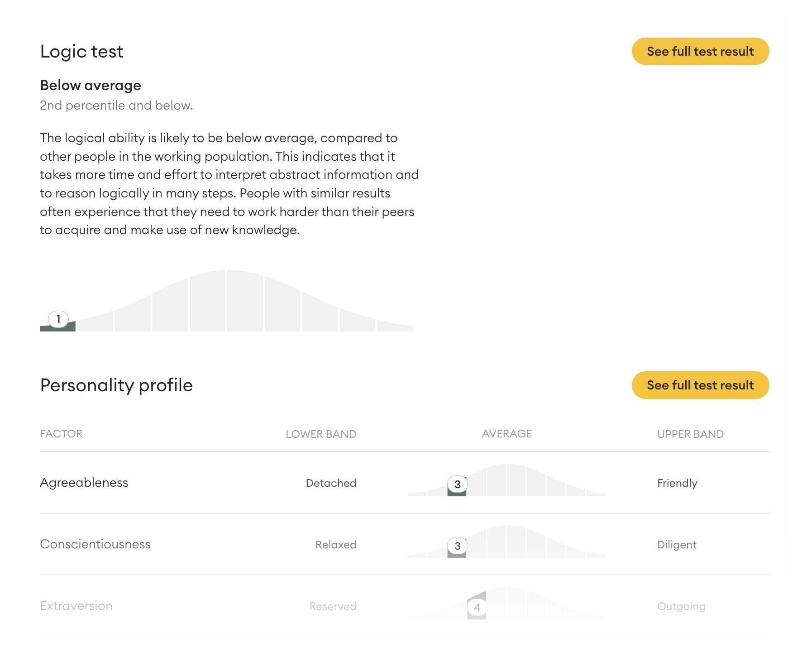
Task: Click the Friendly upper band label
Action: coord(677,483)
